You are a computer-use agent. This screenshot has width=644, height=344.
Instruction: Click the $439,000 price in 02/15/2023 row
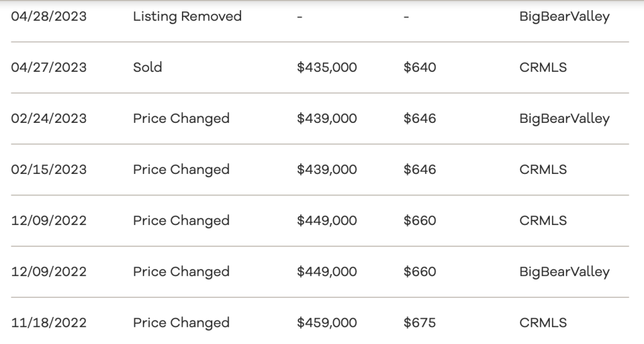click(327, 169)
